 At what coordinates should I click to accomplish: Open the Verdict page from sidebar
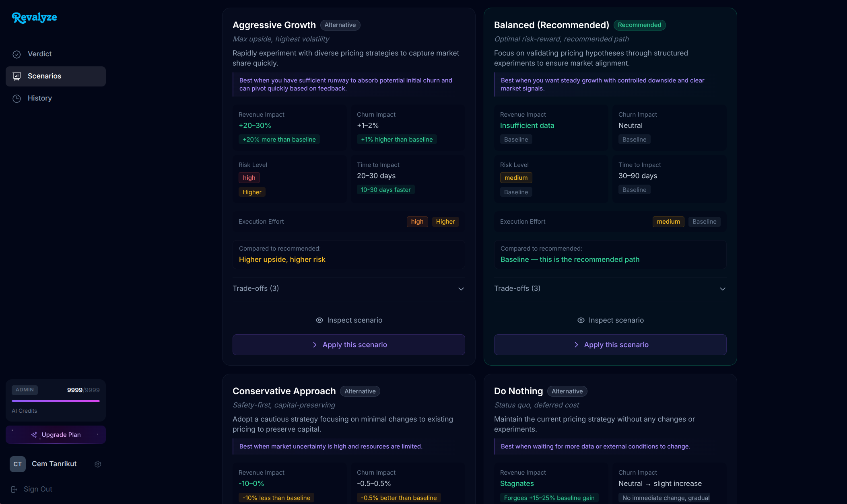coord(40,54)
